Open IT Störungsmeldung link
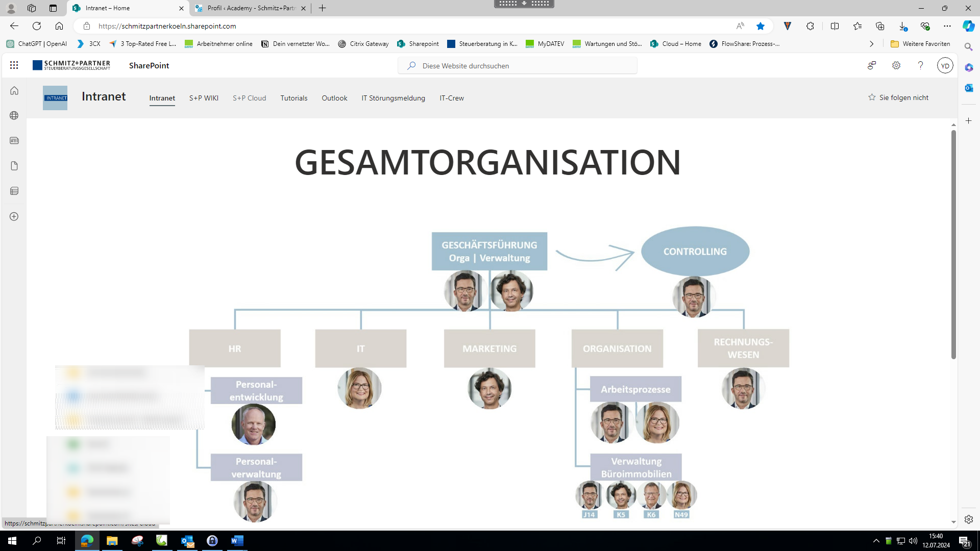 click(x=393, y=98)
